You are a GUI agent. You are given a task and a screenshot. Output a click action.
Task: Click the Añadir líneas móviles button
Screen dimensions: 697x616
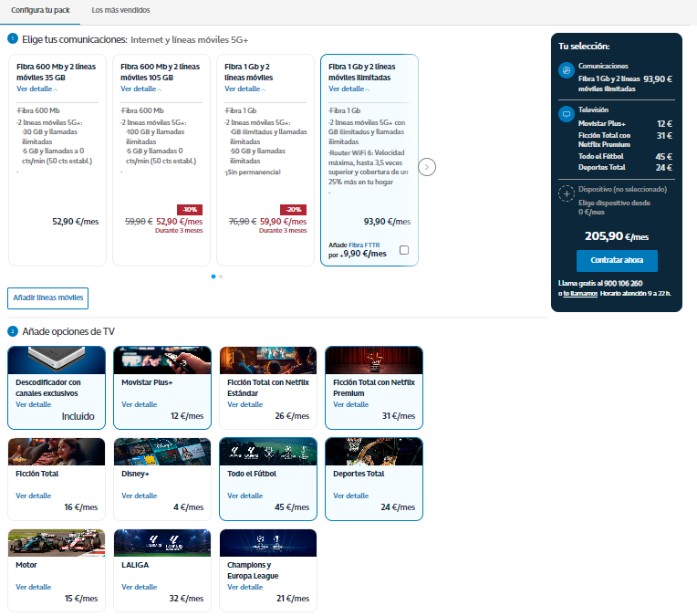click(48, 298)
